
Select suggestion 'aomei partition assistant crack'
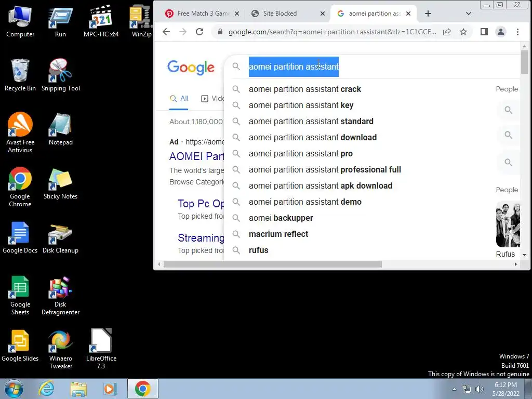[304, 89]
